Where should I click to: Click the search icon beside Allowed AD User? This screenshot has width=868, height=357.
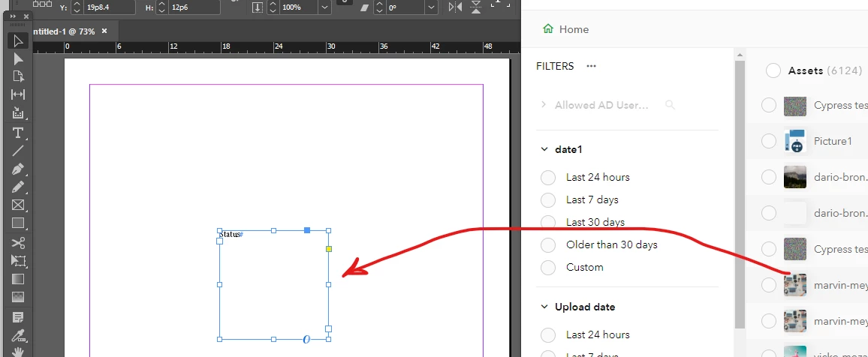pyautogui.click(x=670, y=104)
